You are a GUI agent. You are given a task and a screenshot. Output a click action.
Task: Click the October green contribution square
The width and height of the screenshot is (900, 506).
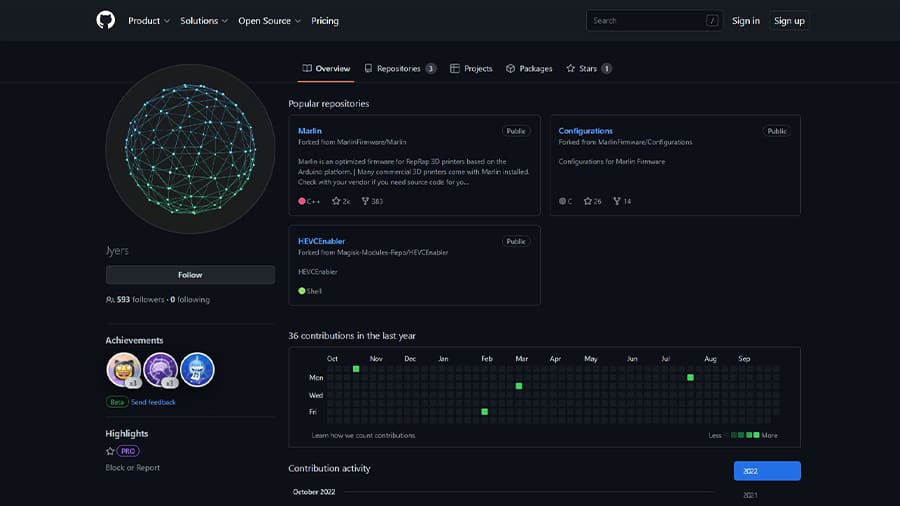[x=356, y=369]
